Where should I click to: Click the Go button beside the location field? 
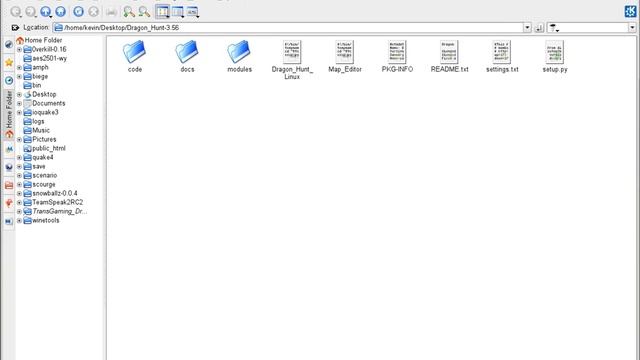pyautogui.click(x=539, y=28)
